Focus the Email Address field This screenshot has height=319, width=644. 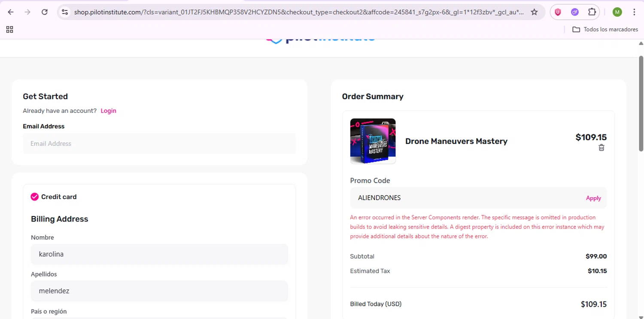[x=159, y=144]
